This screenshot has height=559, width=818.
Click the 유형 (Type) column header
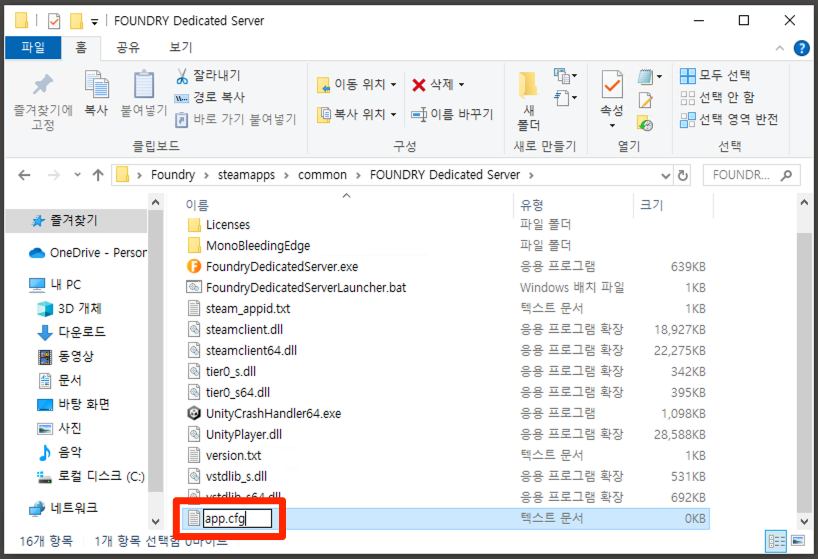coord(532,205)
